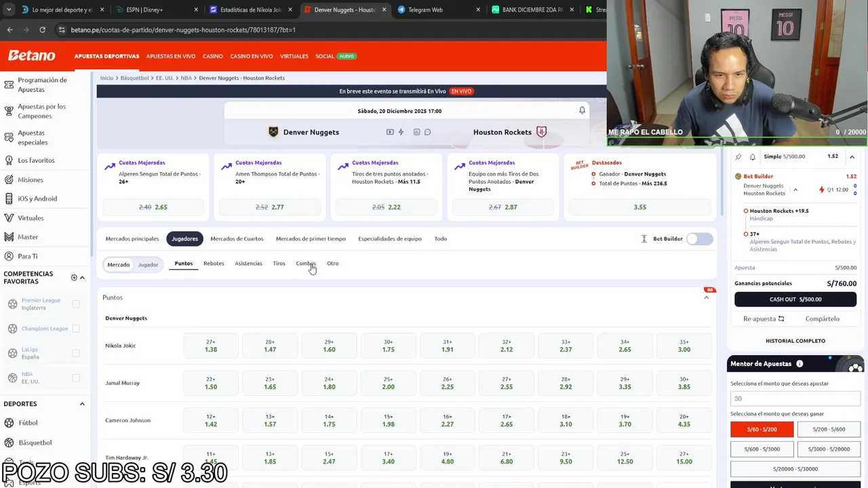Screen dimensions: 868x488
Task: Select the Jugador view toggle
Action: tap(148, 265)
